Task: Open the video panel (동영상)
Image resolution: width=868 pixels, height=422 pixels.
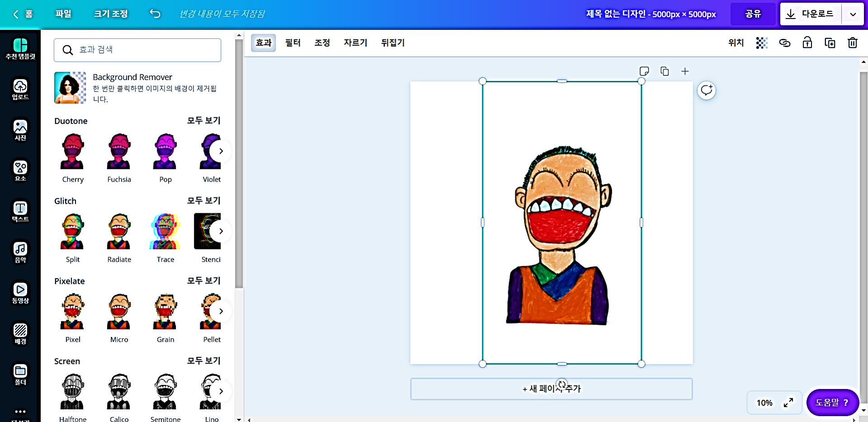Action: (x=20, y=293)
